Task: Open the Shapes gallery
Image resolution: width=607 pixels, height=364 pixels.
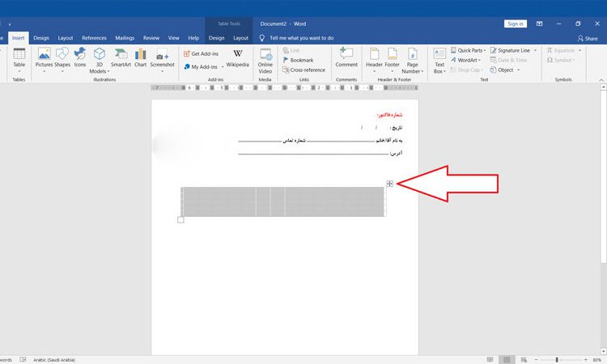Action: [x=62, y=61]
